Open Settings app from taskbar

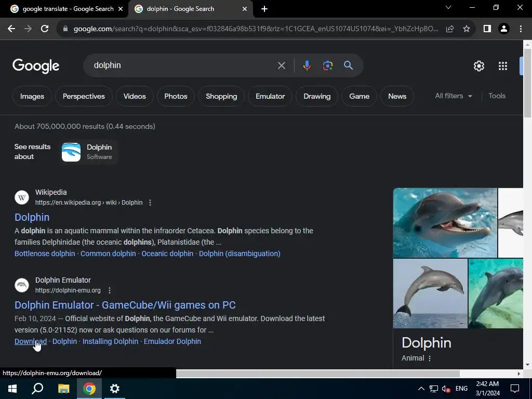[x=115, y=389]
